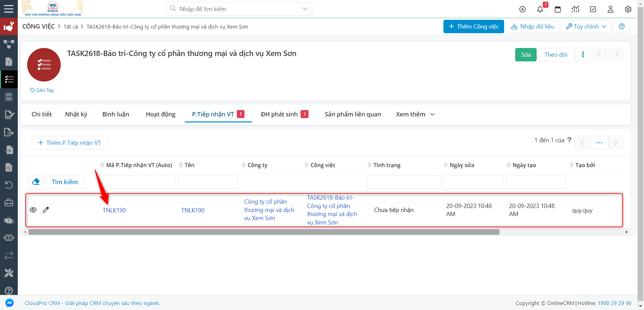View TNLK190 record with eye icon

[x=33, y=210]
